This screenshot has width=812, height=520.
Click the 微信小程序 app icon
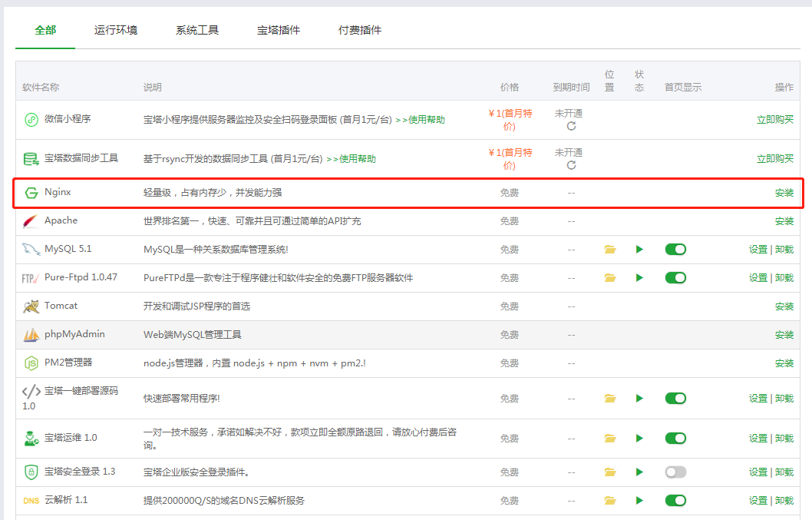point(31,120)
